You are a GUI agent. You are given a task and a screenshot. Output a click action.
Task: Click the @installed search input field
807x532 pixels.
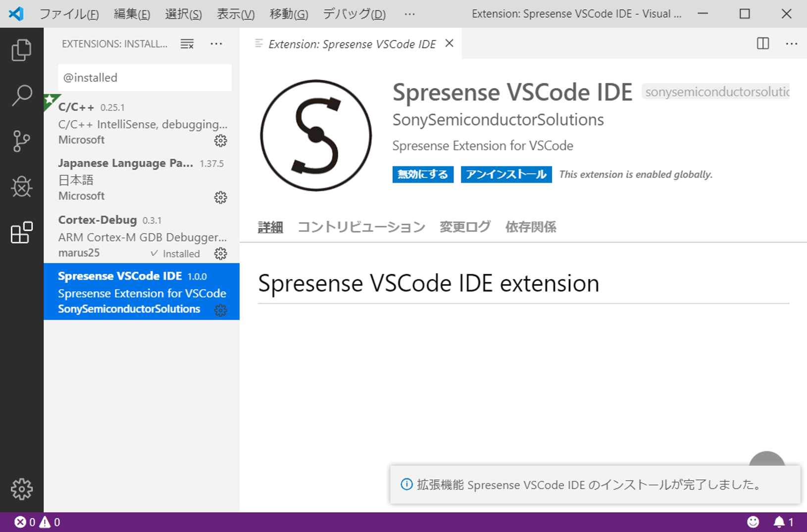point(144,78)
